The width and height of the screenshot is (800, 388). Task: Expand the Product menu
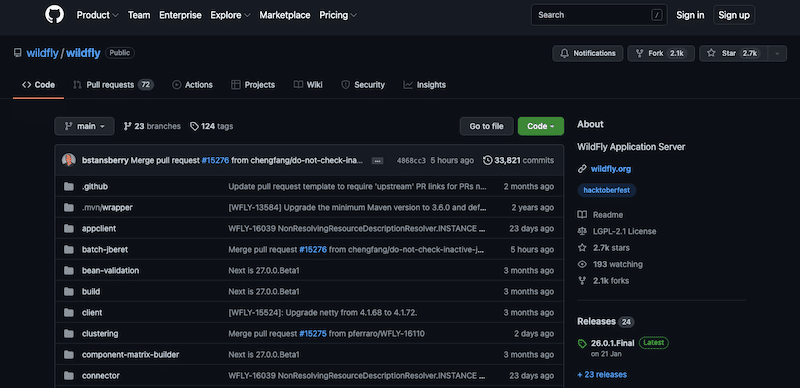[97, 15]
